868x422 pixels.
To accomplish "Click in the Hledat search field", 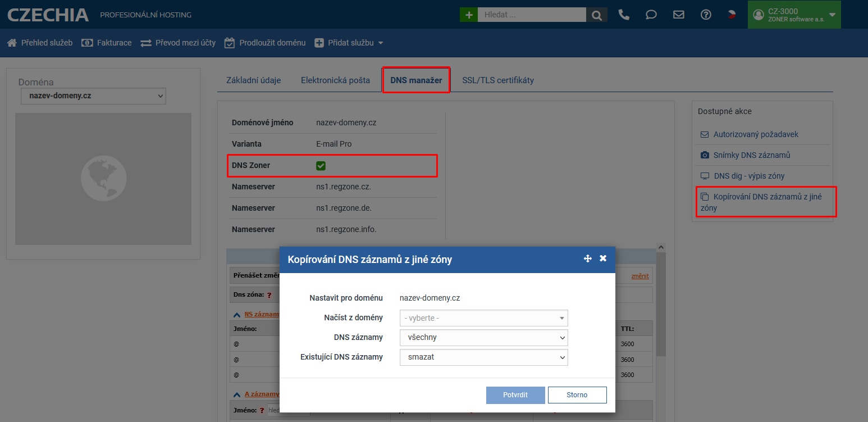I will tap(531, 15).
